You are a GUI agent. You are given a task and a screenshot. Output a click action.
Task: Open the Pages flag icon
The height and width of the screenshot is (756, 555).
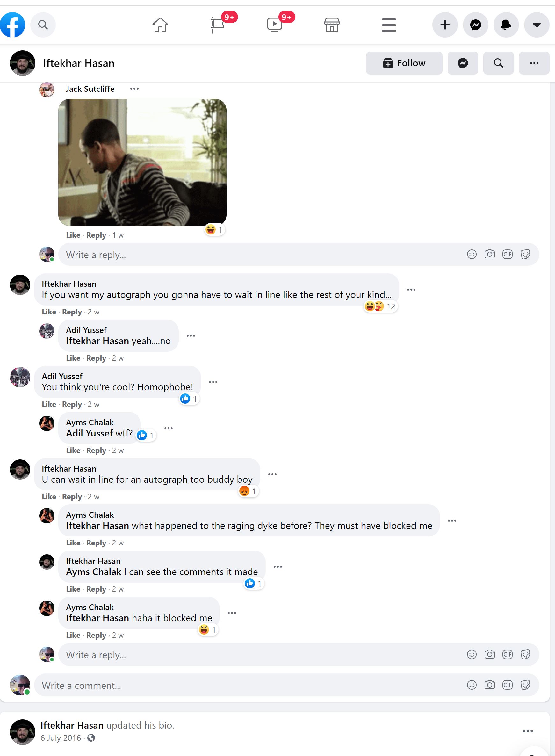point(218,25)
